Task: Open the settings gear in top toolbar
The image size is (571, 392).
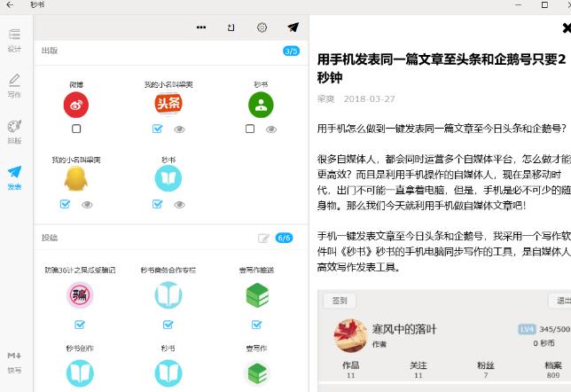Action: 262,27
